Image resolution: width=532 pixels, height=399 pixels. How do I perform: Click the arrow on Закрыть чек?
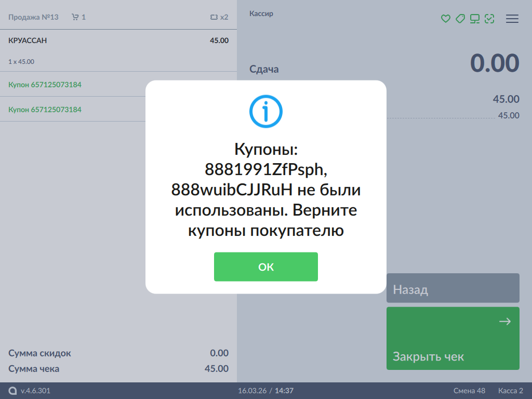click(504, 322)
